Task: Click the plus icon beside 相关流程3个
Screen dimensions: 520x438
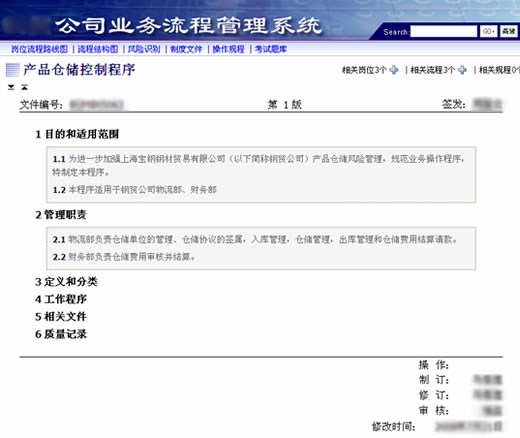Action: [462, 70]
